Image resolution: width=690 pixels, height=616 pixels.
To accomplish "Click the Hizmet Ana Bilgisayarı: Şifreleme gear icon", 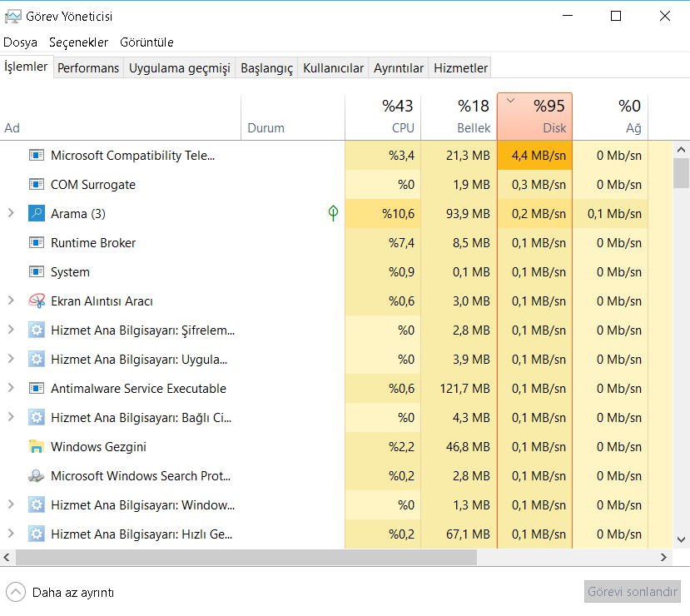I will click(x=36, y=330).
